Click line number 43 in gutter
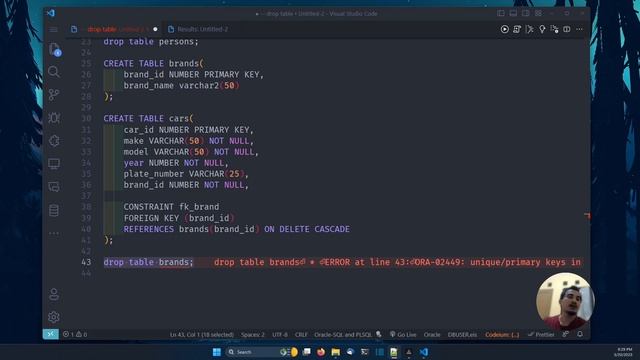 (86, 262)
